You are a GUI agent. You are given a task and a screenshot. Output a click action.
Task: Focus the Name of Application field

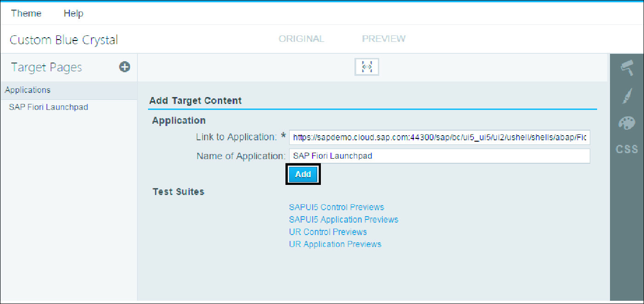point(439,156)
